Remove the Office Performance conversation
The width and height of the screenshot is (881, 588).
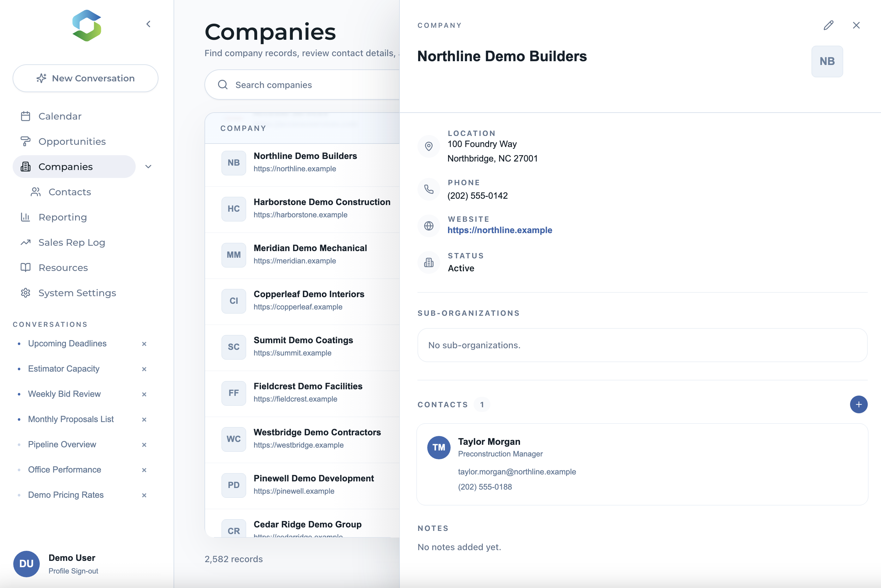(144, 470)
